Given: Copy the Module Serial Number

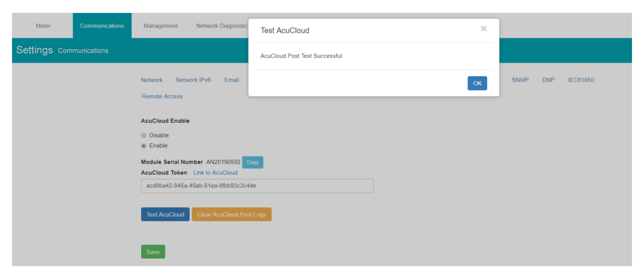Looking at the screenshot, I should tap(253, 162).
